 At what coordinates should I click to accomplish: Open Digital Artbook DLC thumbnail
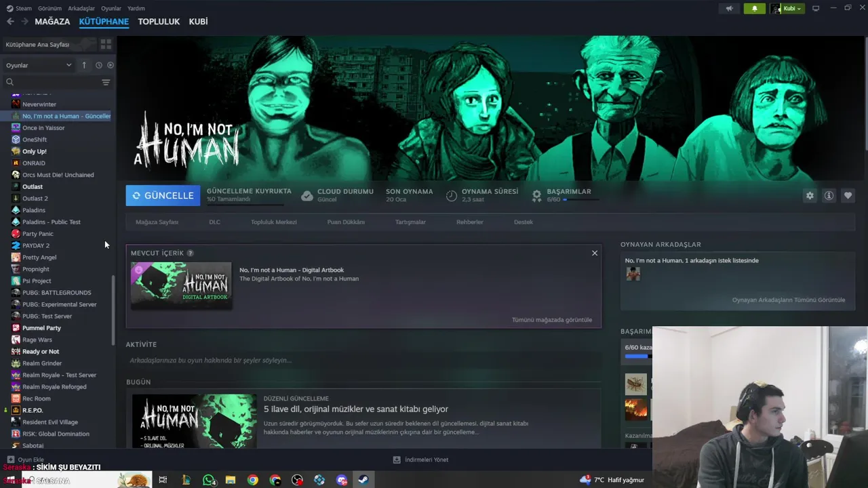[181, 285]
